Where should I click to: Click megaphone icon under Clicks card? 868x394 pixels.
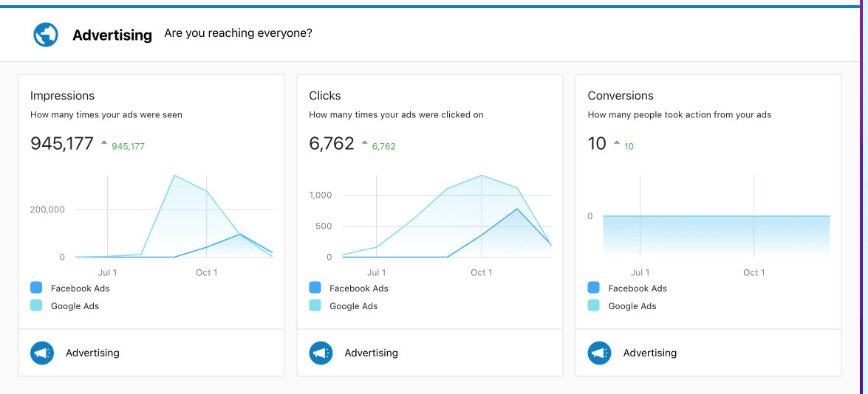point(321,353)
